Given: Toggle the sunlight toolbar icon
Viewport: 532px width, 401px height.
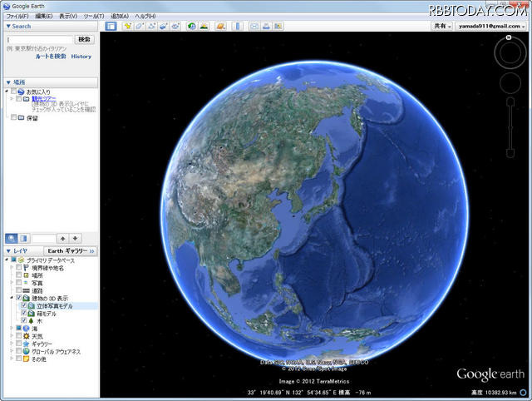Looking at the screenshot, I should tap(204, 27).
